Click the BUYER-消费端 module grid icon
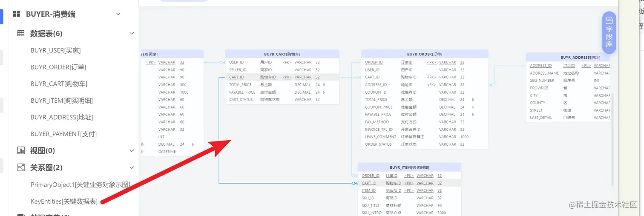This screenshot has height=216, width=644. (x=17, y=14)
